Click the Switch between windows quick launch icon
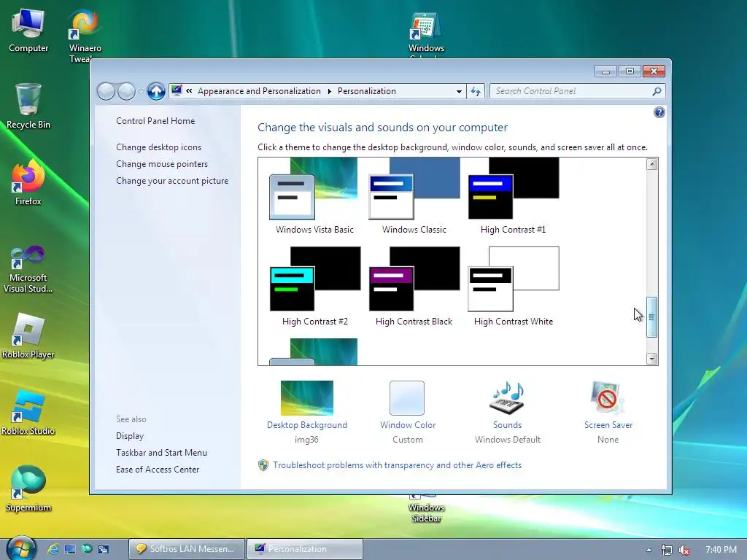Screen dimensions: 747x560 coord(104,549)
